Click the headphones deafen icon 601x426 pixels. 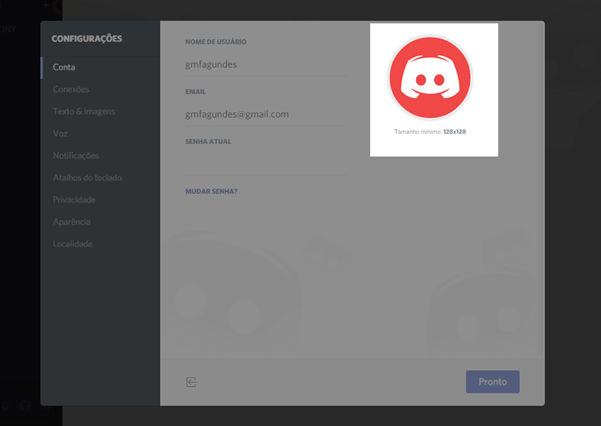point(25,407)
